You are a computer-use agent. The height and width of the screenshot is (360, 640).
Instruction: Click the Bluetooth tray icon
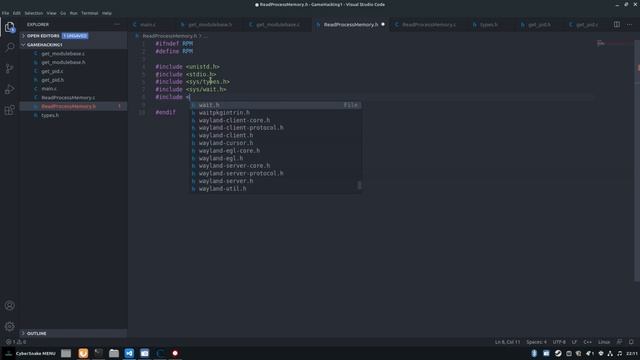(x=534, y=353)
